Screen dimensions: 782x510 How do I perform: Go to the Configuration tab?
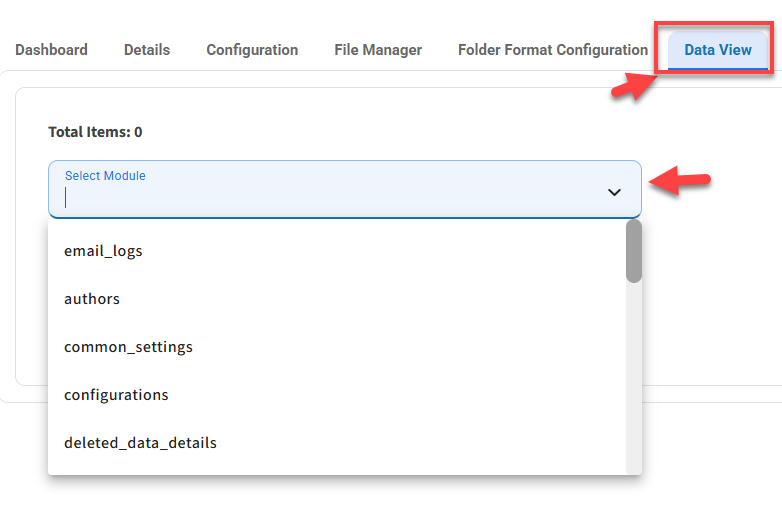tap(252, 50)
